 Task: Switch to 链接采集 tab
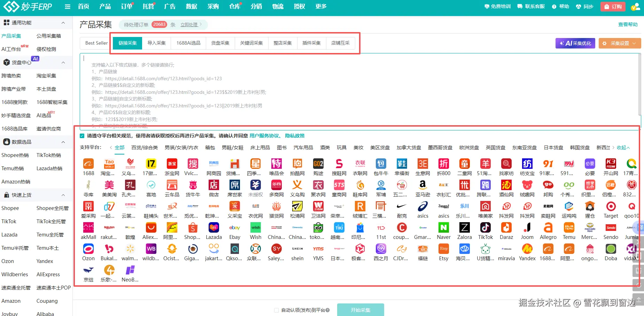coord(127,43)
